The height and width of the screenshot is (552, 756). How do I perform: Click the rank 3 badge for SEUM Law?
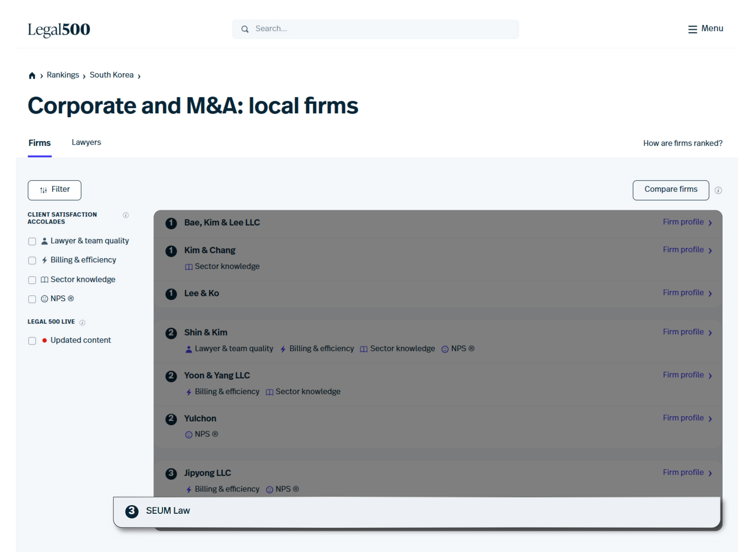coord(132,511)
